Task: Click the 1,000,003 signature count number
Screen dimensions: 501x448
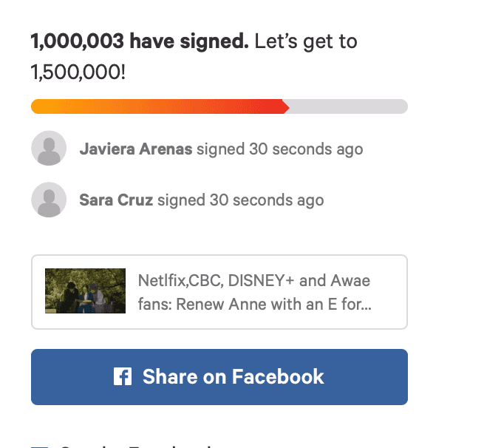Action: pyautogui.click(x=78, y=41)
